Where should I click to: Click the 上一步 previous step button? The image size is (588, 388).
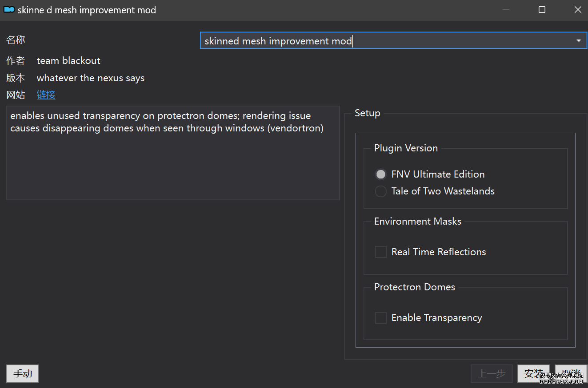tap(492, 374)
